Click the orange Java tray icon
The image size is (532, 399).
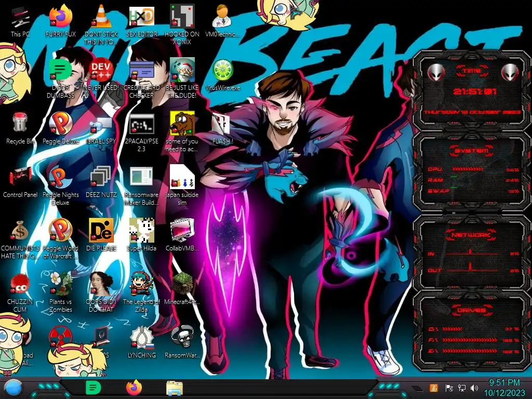433,388
